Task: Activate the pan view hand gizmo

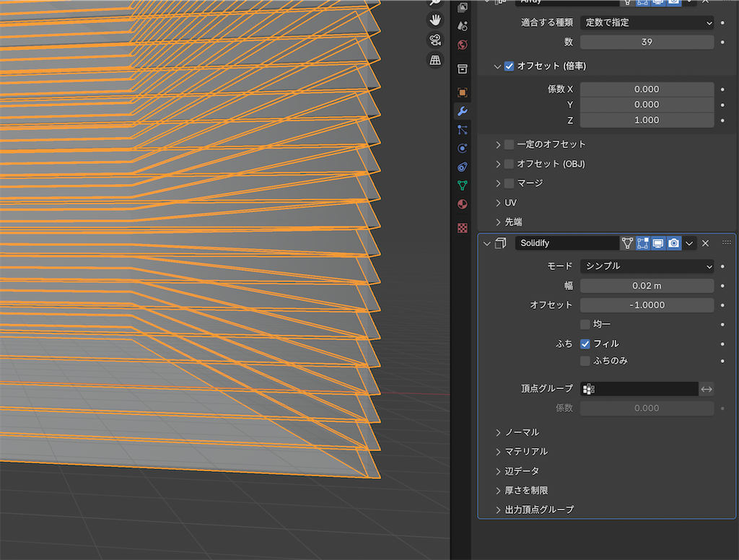Action: click(435, 20)
